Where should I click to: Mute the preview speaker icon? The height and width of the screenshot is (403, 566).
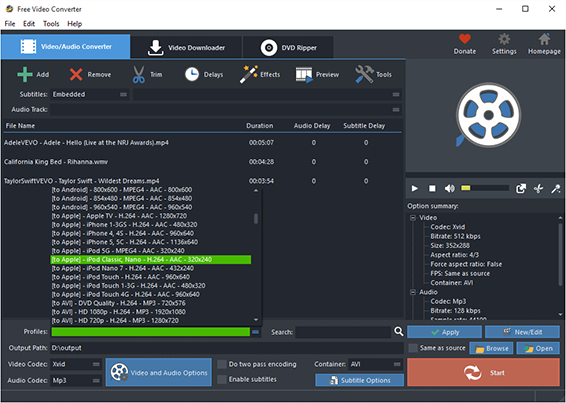point(449,188)
